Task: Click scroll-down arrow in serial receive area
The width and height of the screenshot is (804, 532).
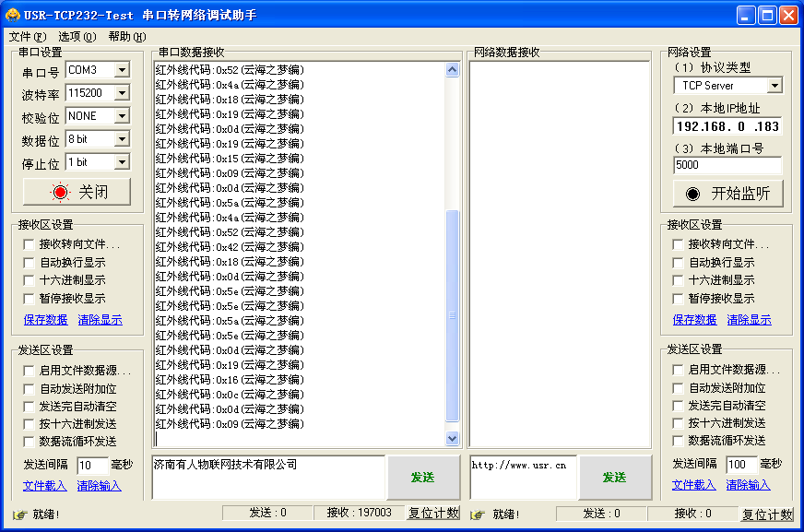Action: pyautogui.click(x=452, y=439)
